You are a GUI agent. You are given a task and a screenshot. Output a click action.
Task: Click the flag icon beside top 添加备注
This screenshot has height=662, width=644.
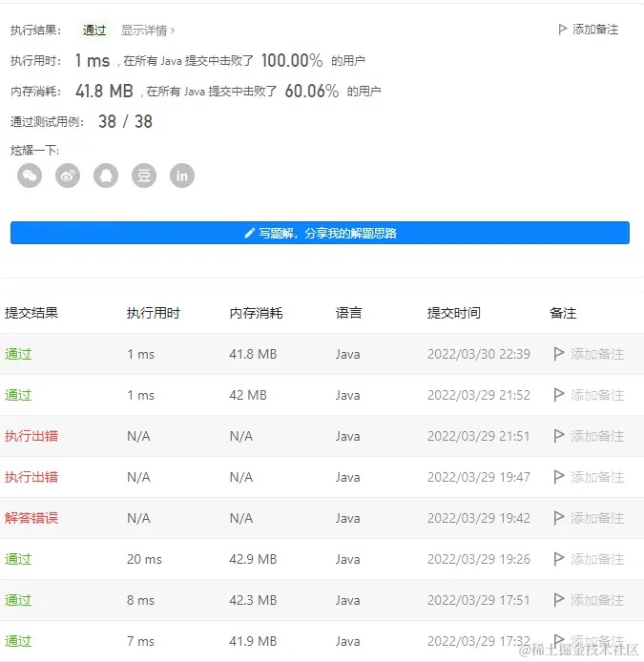click(563, 30)
